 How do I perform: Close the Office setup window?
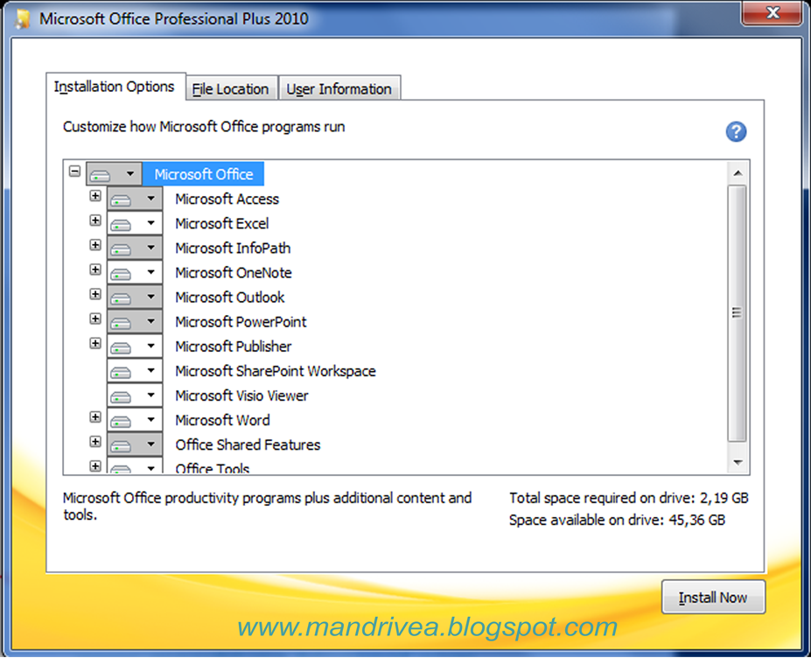click(773, 12)
